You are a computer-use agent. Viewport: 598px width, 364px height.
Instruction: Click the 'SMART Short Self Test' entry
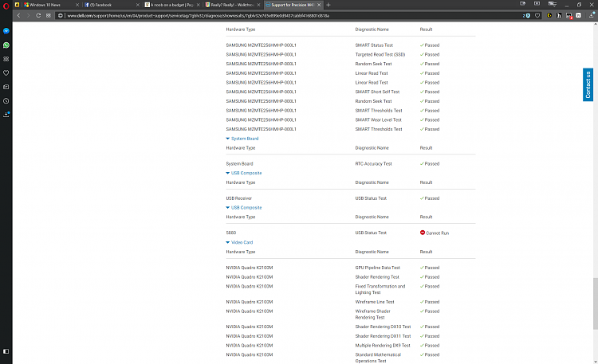(377, 92)
